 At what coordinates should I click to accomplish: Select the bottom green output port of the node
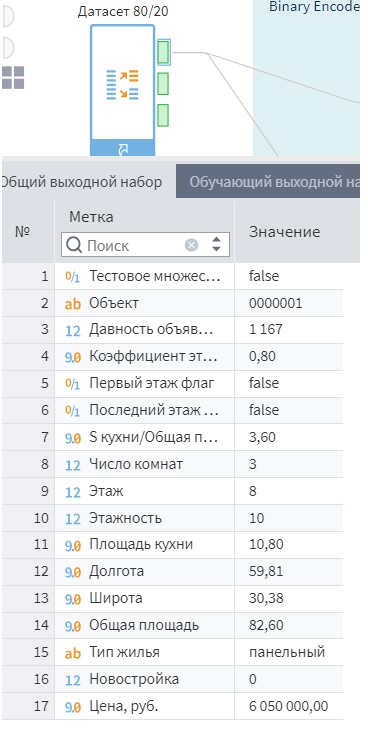[x=163, y=115]
